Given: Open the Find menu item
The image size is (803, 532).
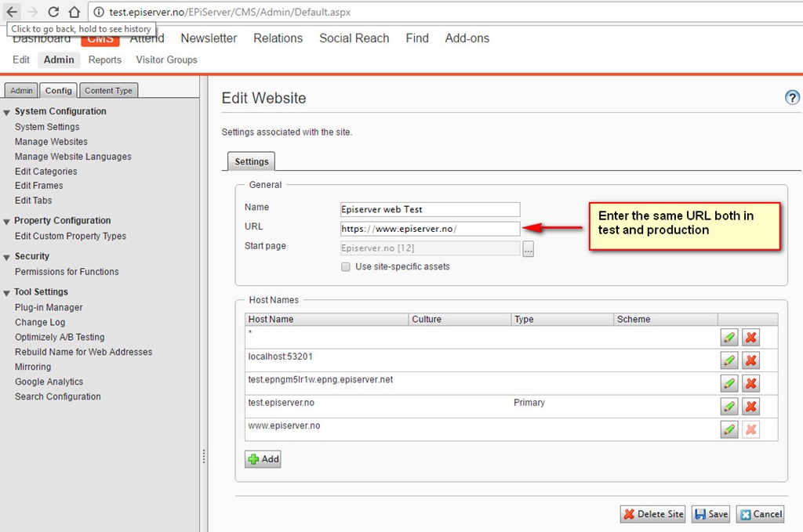Looking at the screenshot, I should [x=417, y=38].
